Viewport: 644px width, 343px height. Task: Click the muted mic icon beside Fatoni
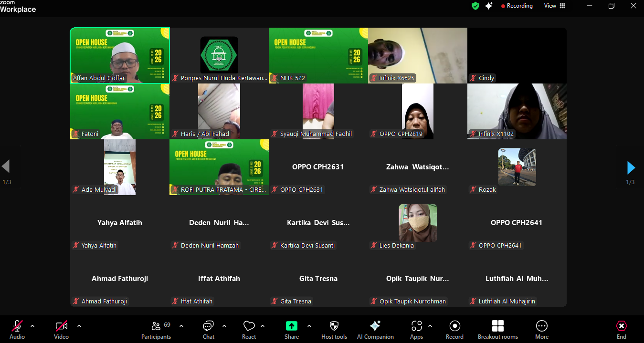76,134
